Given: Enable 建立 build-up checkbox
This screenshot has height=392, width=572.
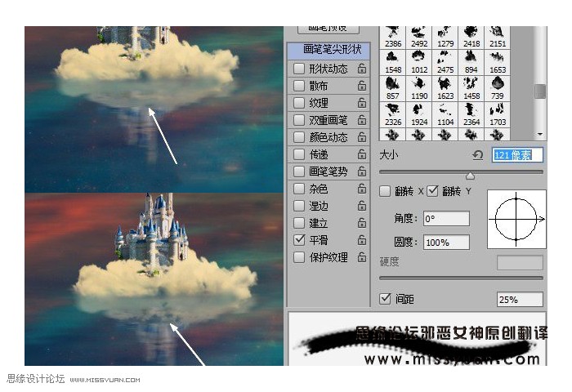Looking at the screenshot, I should click(299, 223).
